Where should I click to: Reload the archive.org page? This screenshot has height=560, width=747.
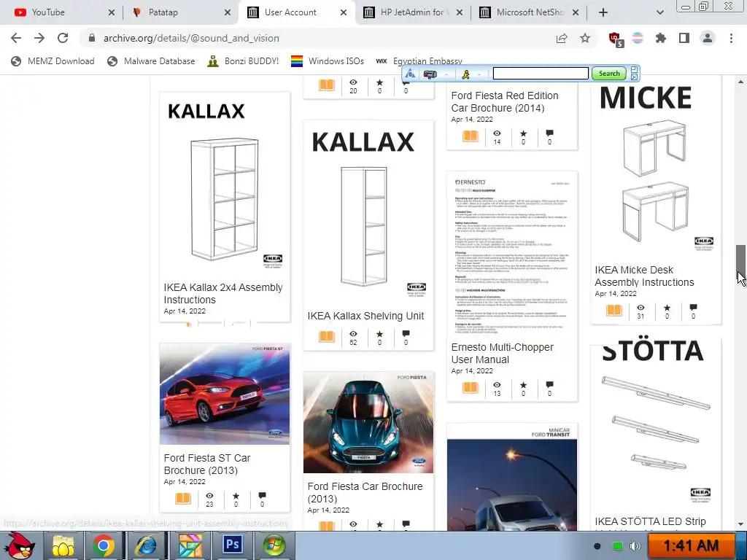[x=63, y=38]
